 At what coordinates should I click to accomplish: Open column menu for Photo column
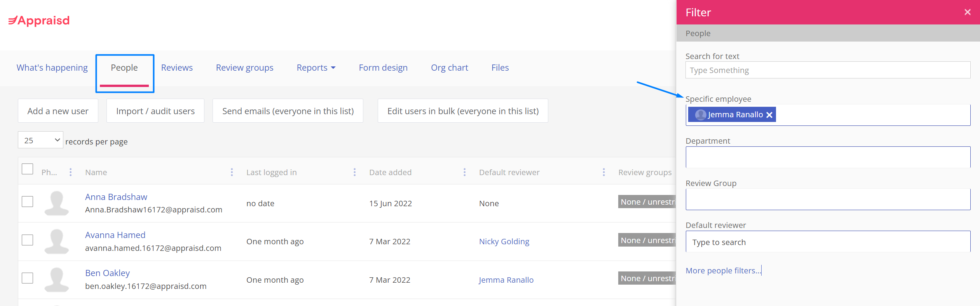70,172
